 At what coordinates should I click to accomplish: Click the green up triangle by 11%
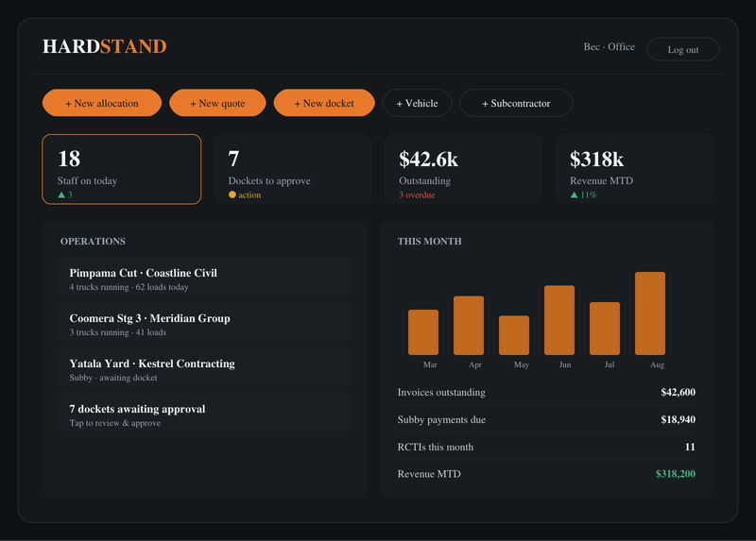(x=574, y=194)
